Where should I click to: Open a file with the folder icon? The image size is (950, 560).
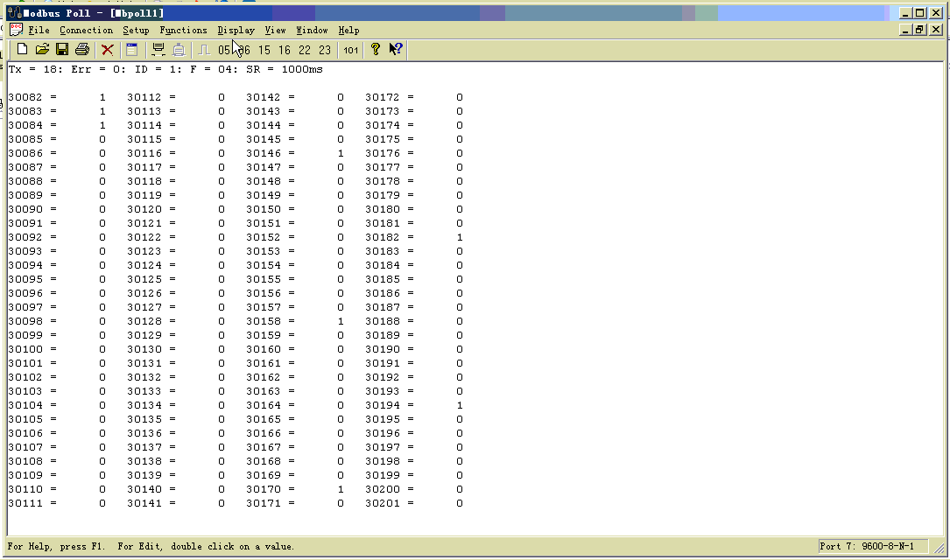point(42,50)
